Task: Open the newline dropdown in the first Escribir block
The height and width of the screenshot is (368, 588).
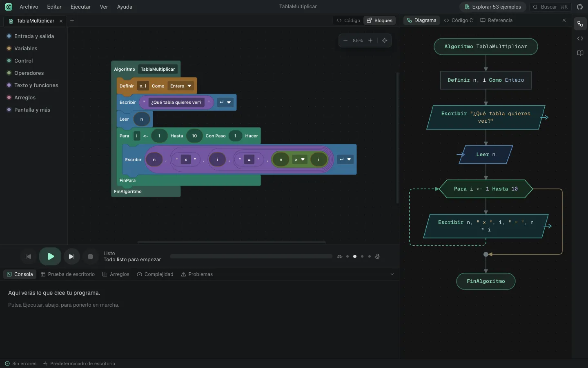Action: [225, 102]
